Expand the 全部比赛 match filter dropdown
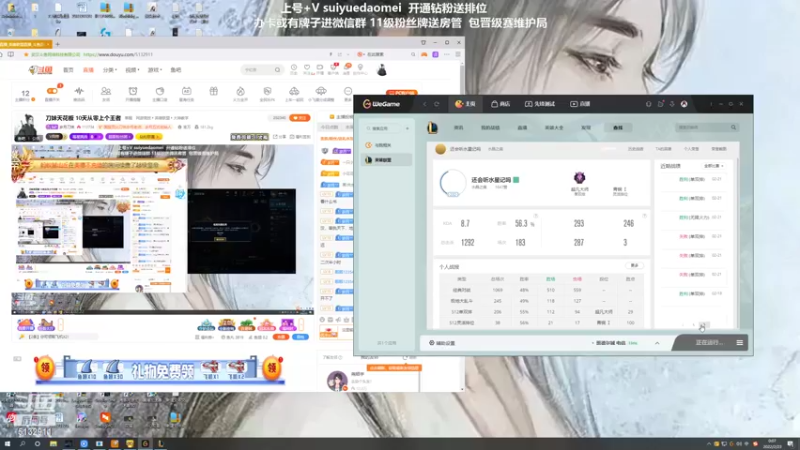The width and height of the screenshot is (800, 450). (713, 166)
